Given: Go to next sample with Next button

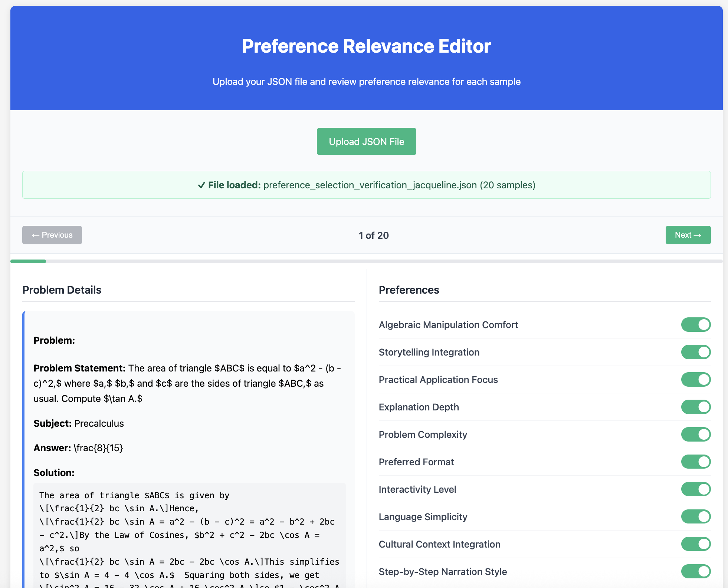Looking at the screenshot, I should coord(688,235).
